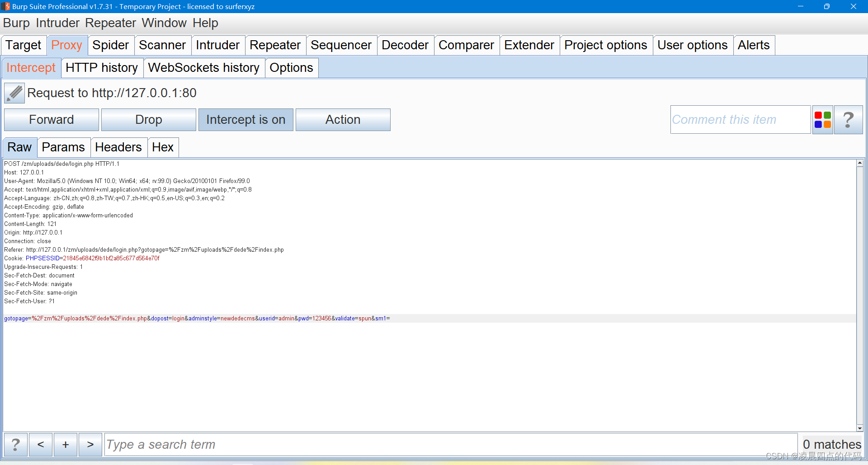This screenshot has height=465, width=868.
Task: Switch to HTTP history tab
Action: 102,68
